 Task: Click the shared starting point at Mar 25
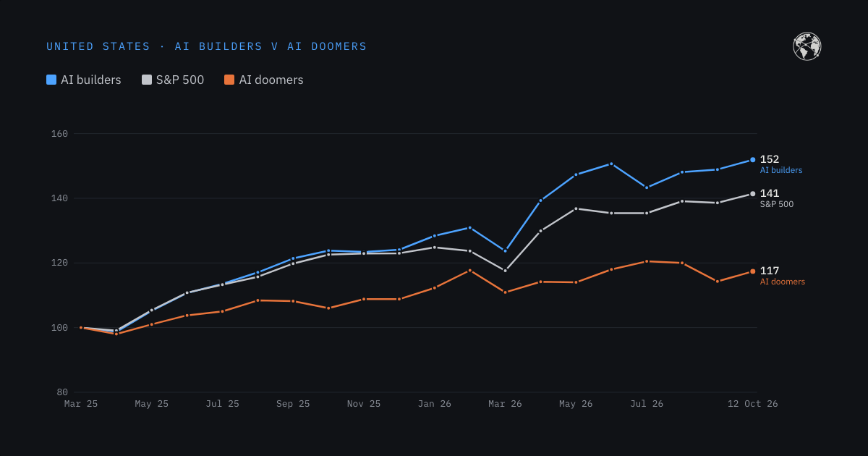81,328
